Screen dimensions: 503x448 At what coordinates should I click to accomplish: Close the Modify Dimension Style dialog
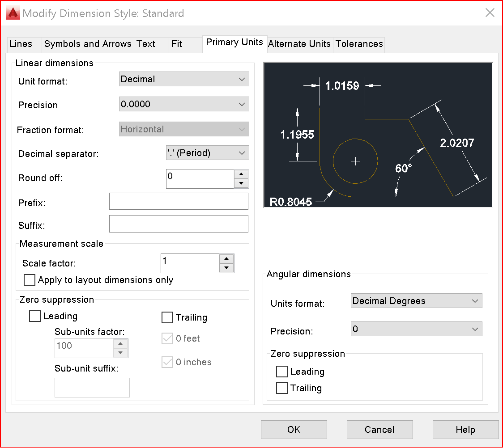(x=490, y=13)
